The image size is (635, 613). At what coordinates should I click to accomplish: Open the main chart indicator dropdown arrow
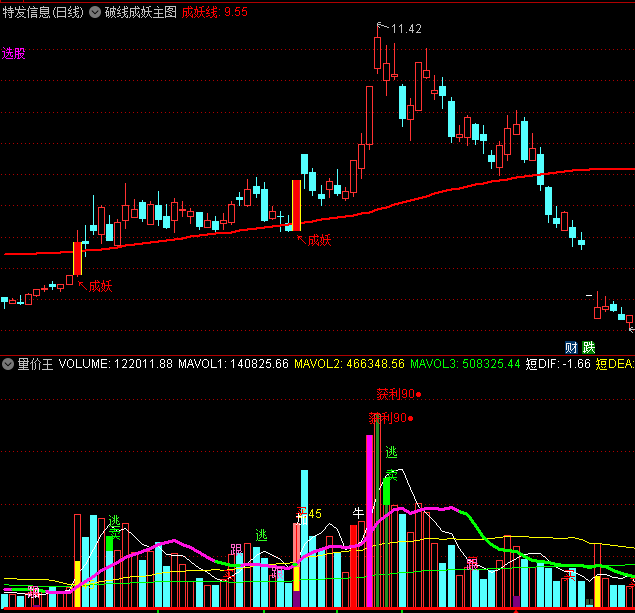pyautogui.click(x=95, y=12)
